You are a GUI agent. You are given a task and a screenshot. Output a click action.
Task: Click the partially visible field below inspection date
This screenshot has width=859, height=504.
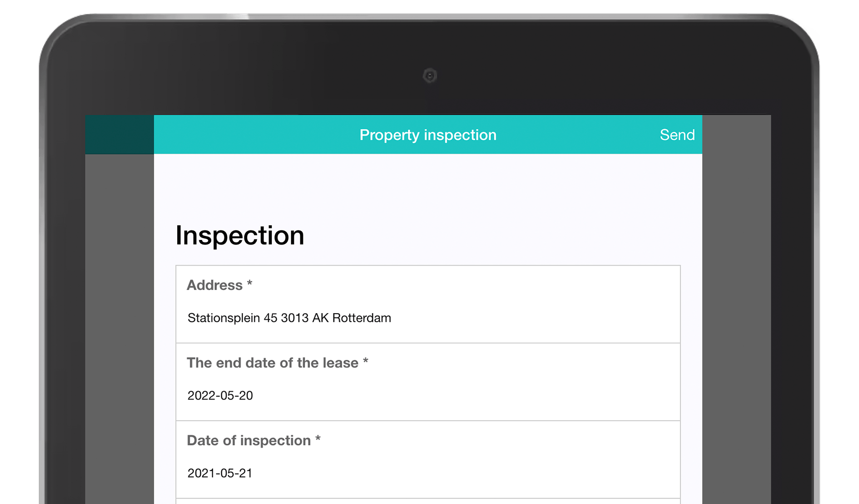pyautogui.click(x=427, y=501)
